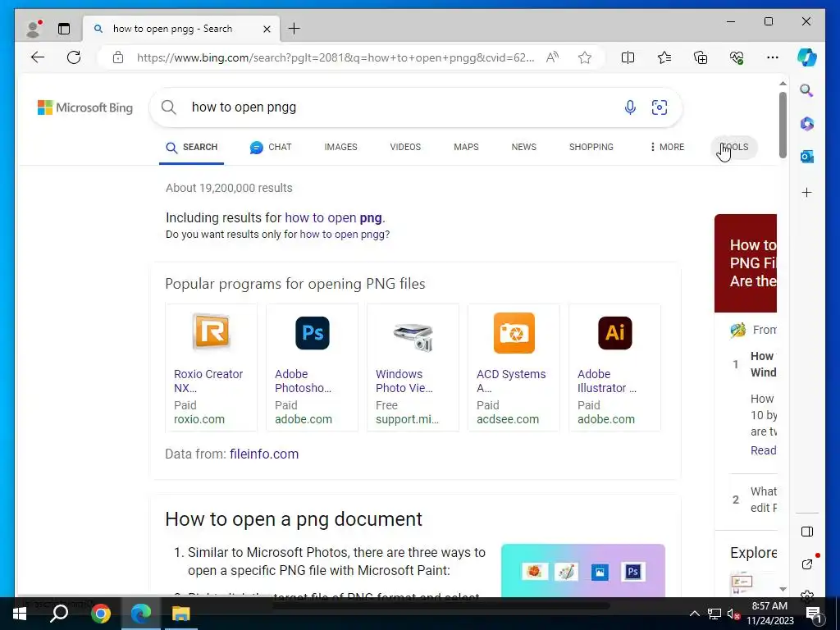The image size is (840, 630).
Task: Click the vertical scrollbar thumb
Action: coord(783,125)
